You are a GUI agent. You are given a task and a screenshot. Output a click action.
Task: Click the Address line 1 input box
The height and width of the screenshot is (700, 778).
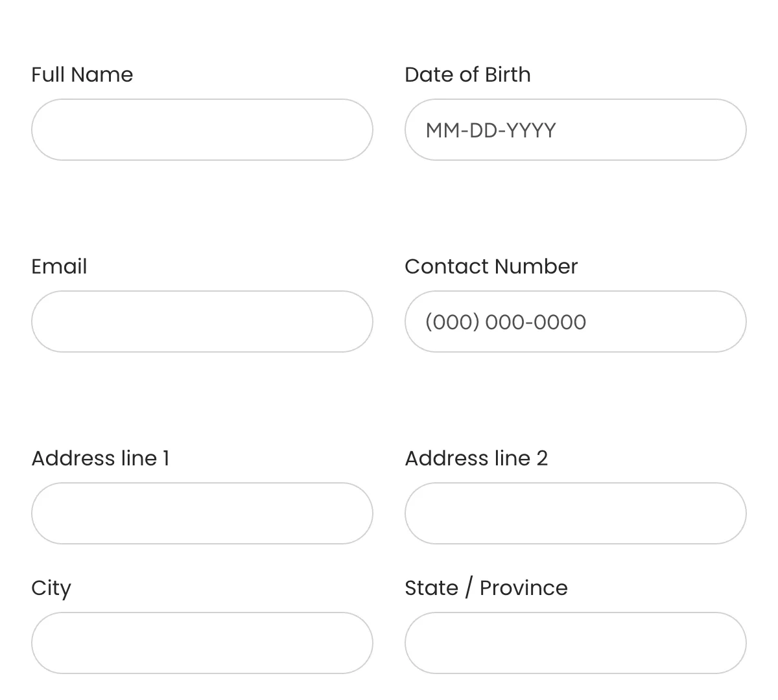coord(202,513)
